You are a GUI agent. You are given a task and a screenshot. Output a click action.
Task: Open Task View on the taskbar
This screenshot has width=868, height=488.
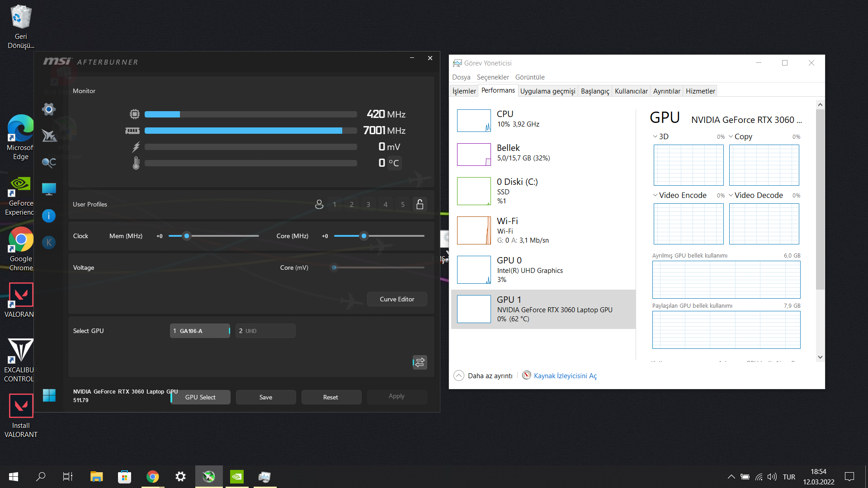pos(68,477)
